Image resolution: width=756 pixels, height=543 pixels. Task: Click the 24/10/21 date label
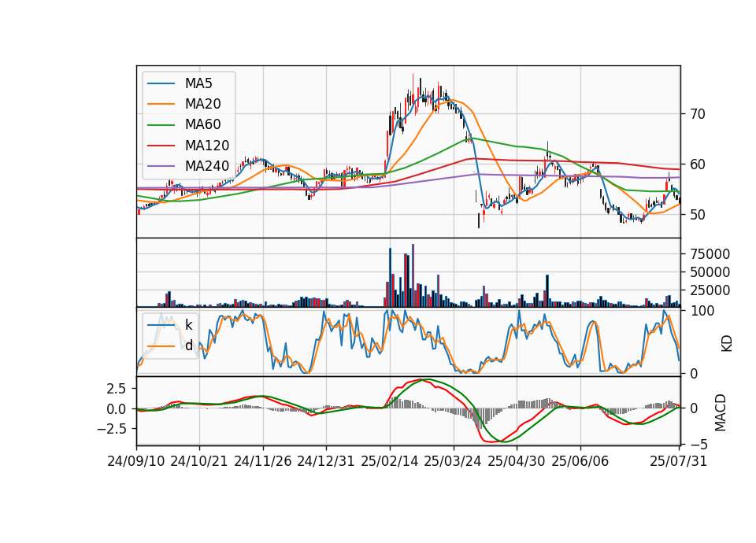coord(199,461)
